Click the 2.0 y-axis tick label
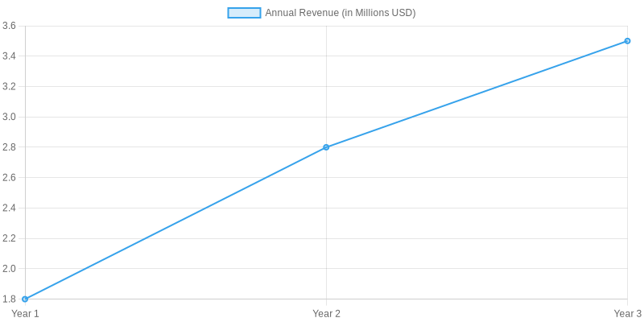The image size is (644, 322). coord(9,269)
